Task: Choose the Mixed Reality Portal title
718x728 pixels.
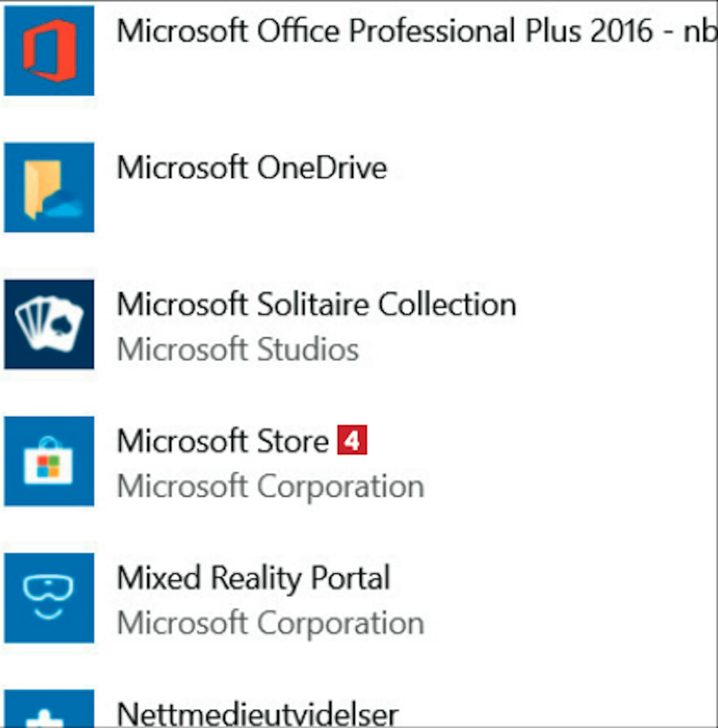Action: click(254, 578)
